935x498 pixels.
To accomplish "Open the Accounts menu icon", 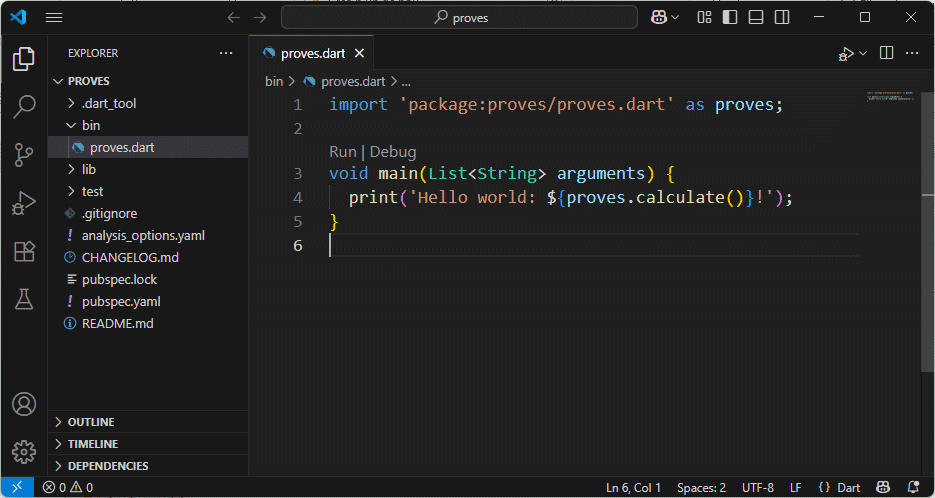I will [24, 404].
